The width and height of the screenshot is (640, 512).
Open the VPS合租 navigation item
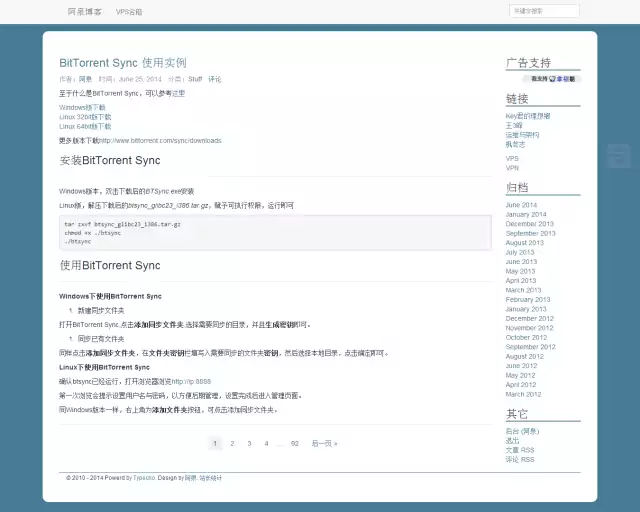[129, 12]
